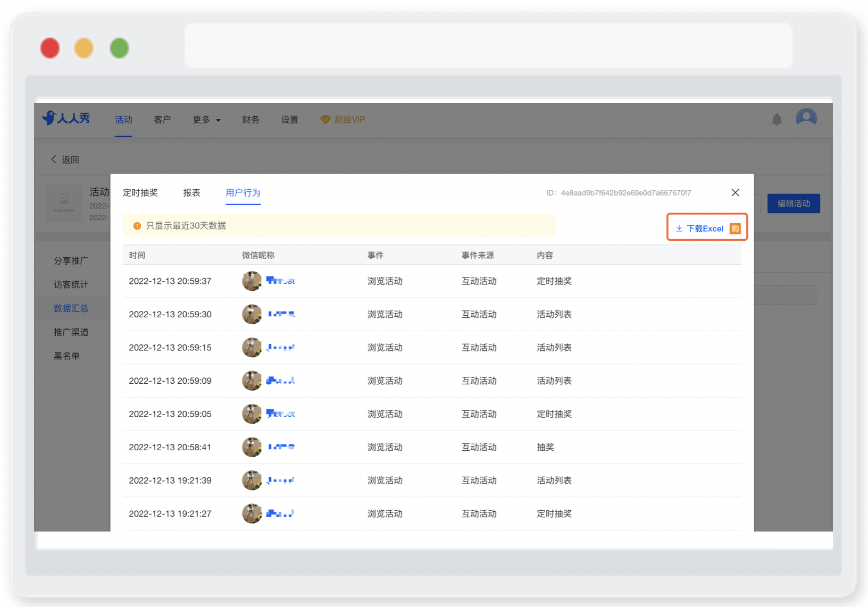Image resolution: width=868 pixels, height=607 pixels.
Task: Click the 返回 back arrow
Action: coord(53,159)
